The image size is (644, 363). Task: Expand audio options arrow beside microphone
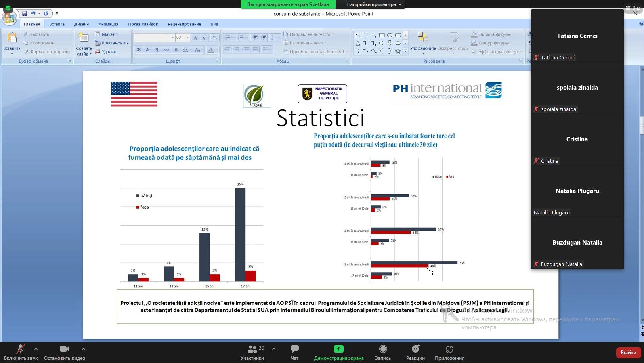(36, 349)
